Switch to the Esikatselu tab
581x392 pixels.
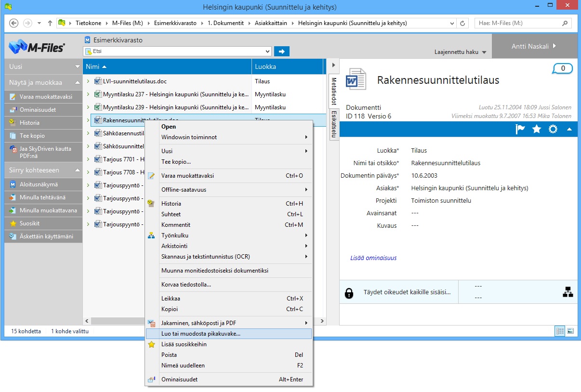[333, 124]
